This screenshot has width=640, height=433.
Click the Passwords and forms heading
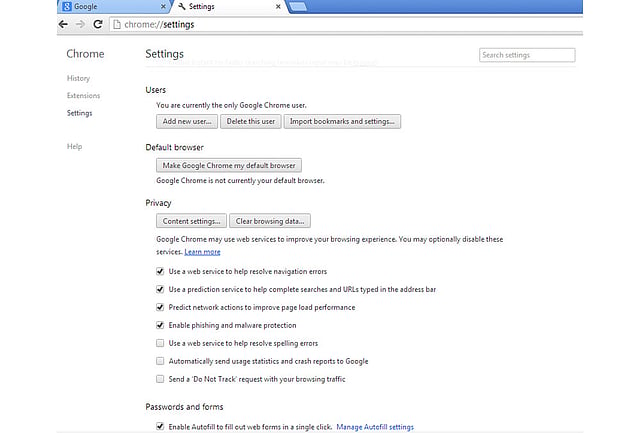(184, 407)
